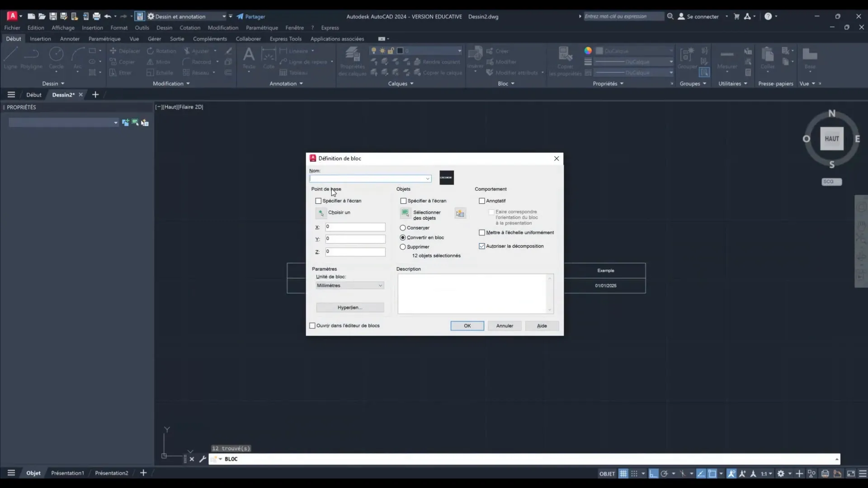Open Propriétés des calques tool
This screenshot has height=488, width=868.
pyautogui.click(x=352, y=61)
